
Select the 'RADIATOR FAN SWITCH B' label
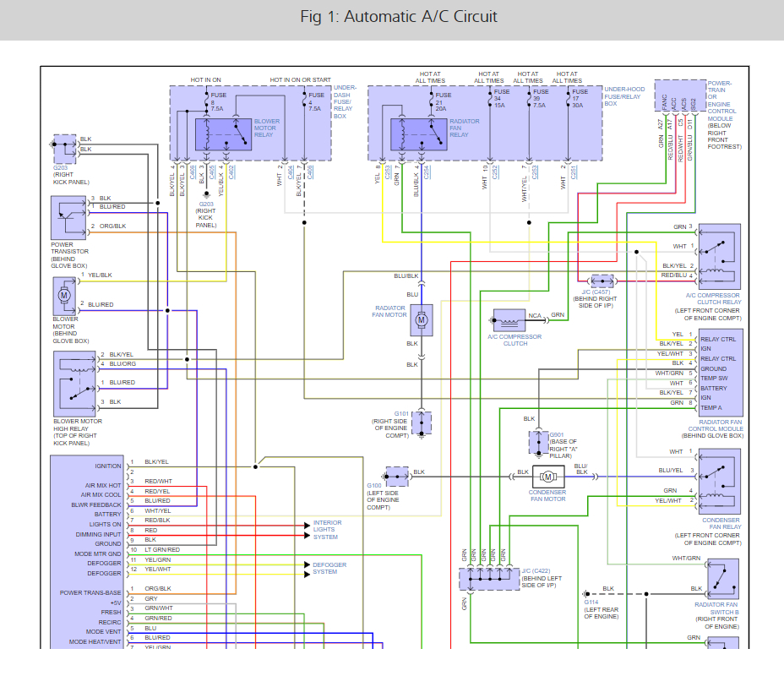[716, 608]
